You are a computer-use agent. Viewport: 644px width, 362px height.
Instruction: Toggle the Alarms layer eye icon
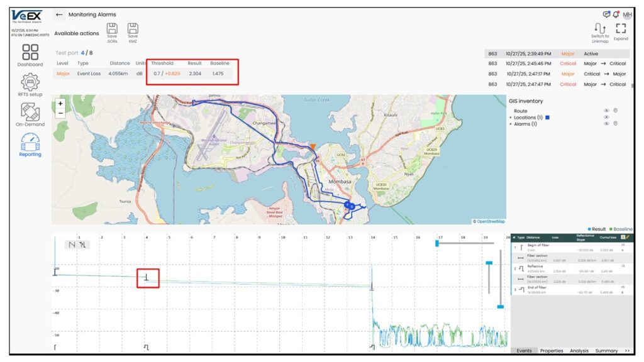pyautogui.click(x=606, y=124)
